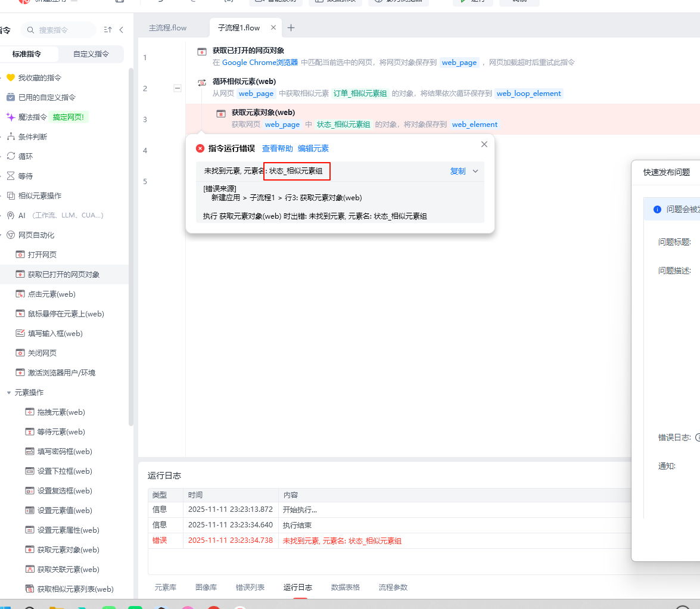This screenshot has height=609, width=700.
Task: Select 关闭网页 instruction icon
Action: point(20,353)
